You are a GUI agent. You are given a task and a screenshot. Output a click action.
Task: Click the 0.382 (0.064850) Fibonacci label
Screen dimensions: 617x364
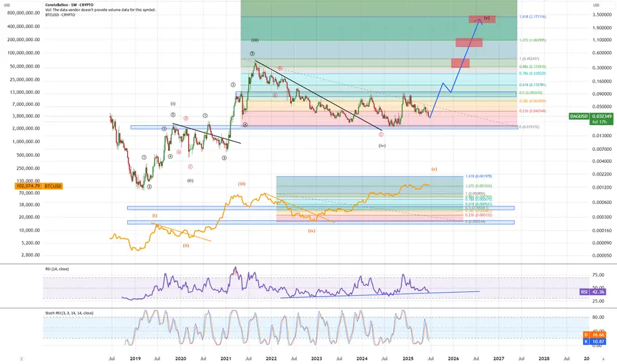coord(532,101)
